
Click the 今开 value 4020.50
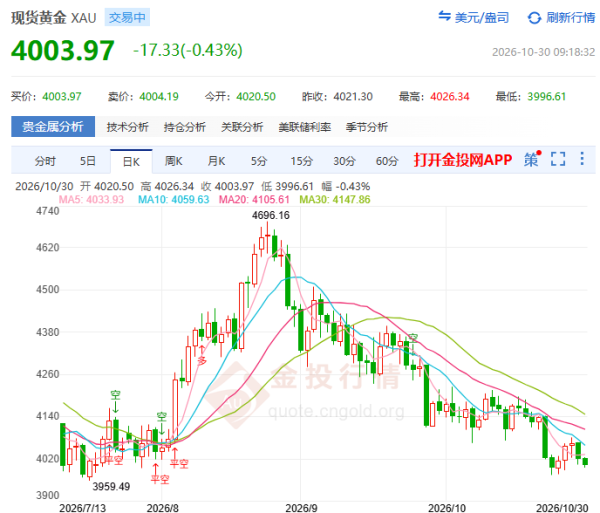click(256, 96)
